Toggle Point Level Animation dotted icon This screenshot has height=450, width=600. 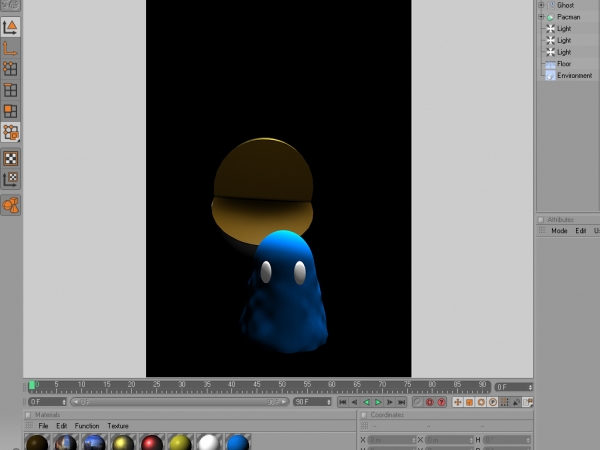pyautogui.click(x=505, y=402)
